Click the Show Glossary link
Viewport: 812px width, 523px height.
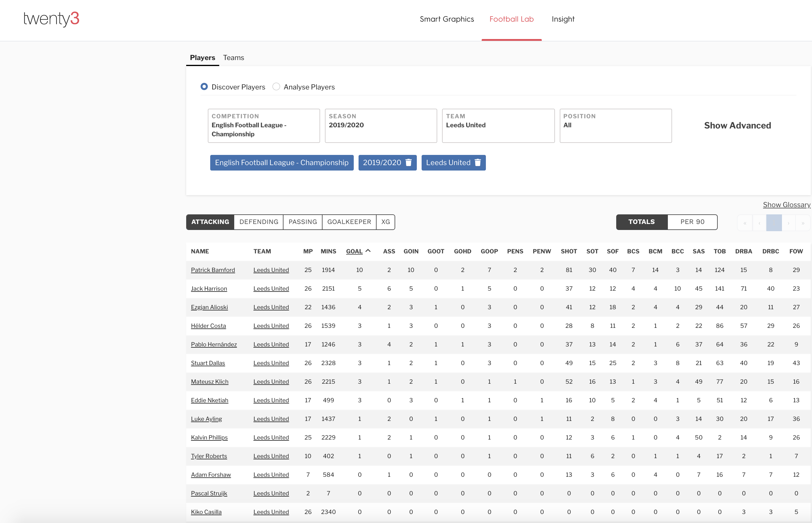point(786,204)
